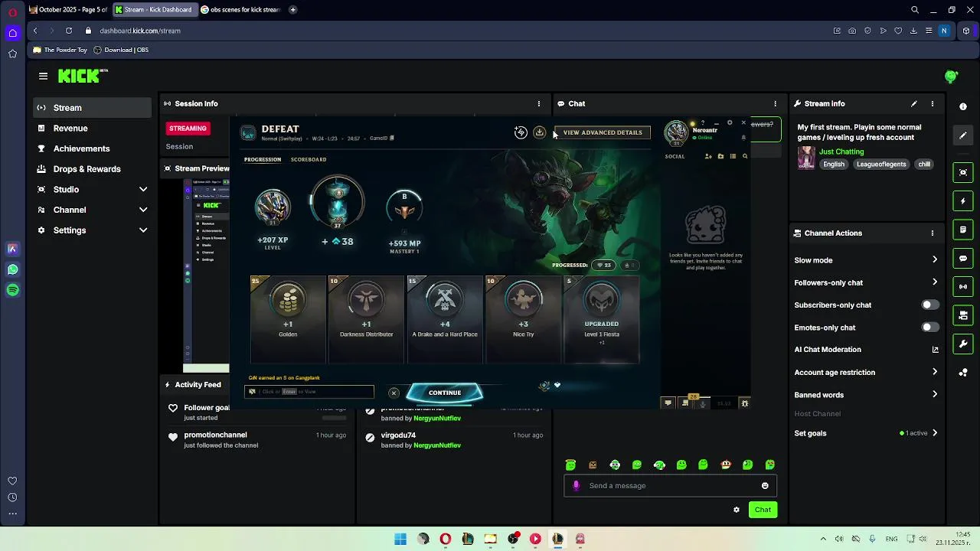Toggle the broadcast signal widget button
Image resolution: width=980 pixels, height=551 pixels.
click(963, 286)
